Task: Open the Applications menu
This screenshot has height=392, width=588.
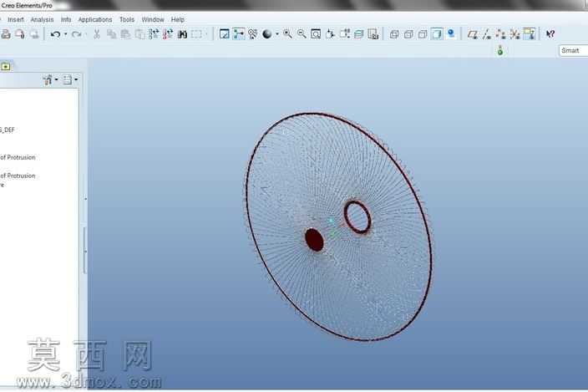Action: (95, 19)
